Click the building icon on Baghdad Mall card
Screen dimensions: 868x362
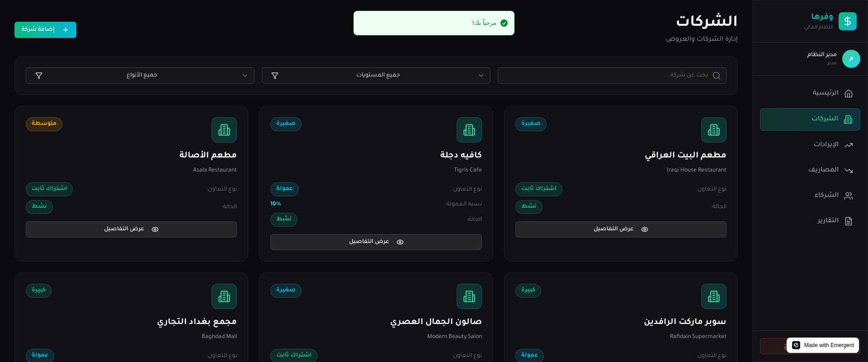[x=224, y=296]
